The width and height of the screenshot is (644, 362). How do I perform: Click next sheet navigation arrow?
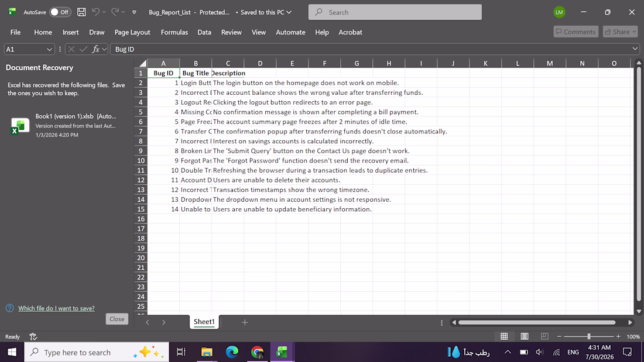(x=163, y=323)
